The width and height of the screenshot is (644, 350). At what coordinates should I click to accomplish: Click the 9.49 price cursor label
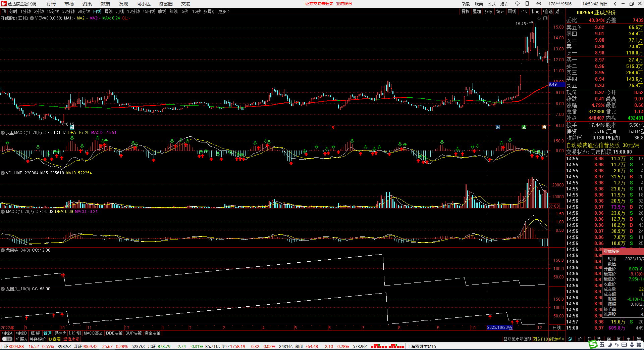[556, 84]
